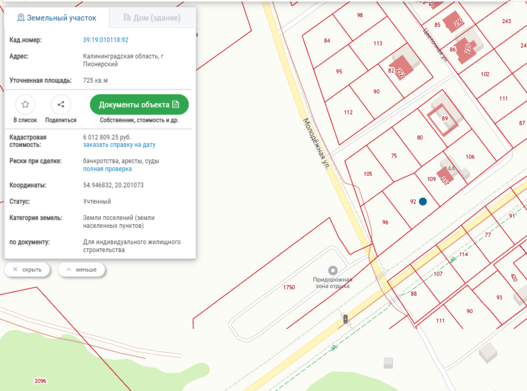Hide the panel with скрыть button
The width and height of the screenshot is (527, 391).
point(27,270)
